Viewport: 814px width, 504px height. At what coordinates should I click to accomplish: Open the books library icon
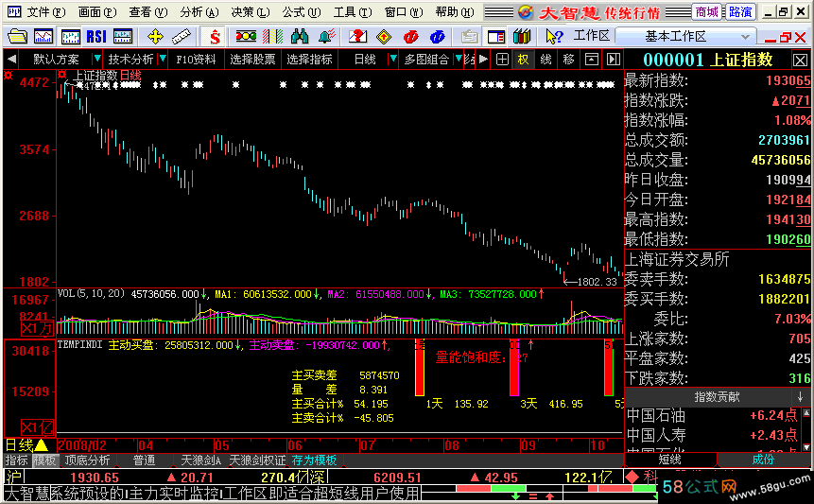(x=522, y=36)
